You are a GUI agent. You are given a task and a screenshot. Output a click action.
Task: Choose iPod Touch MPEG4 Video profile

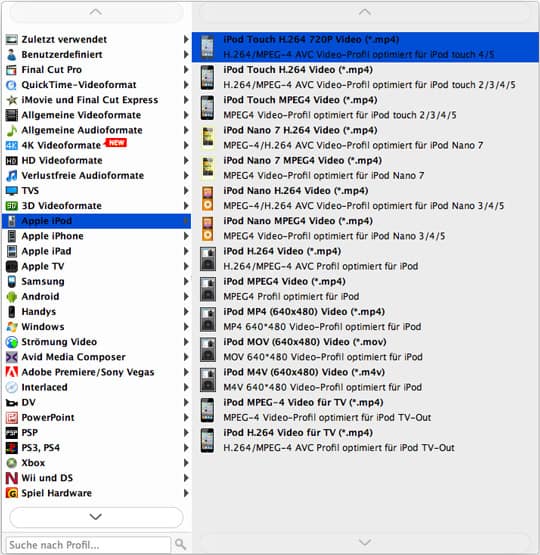pos(365,108)
